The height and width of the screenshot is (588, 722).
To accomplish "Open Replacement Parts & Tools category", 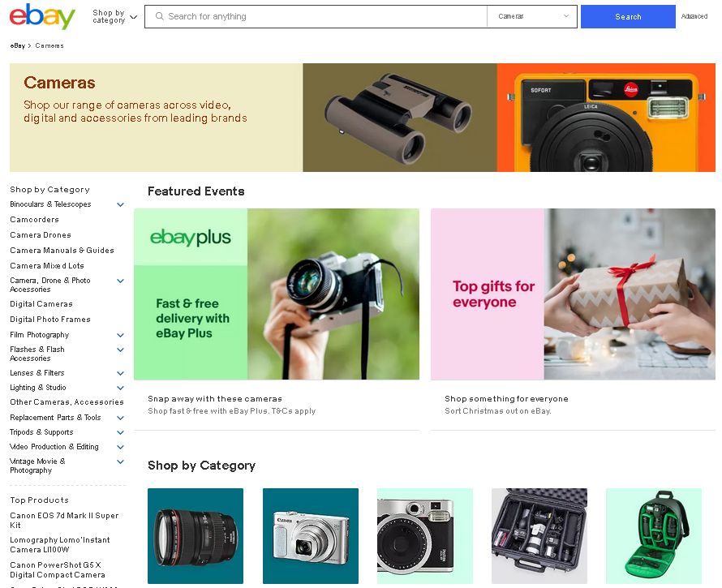I will tap(55, 418).
